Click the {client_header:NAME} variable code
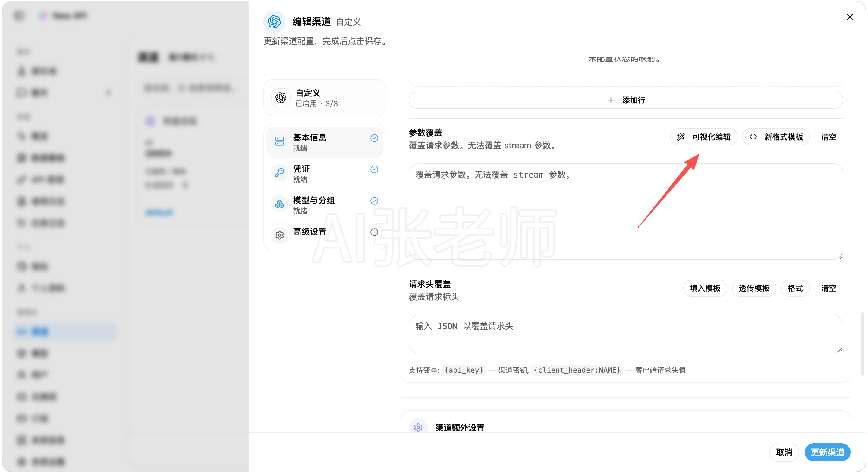Image resolution: width=868 pixels, height=474 pixels. pos(577,370)
